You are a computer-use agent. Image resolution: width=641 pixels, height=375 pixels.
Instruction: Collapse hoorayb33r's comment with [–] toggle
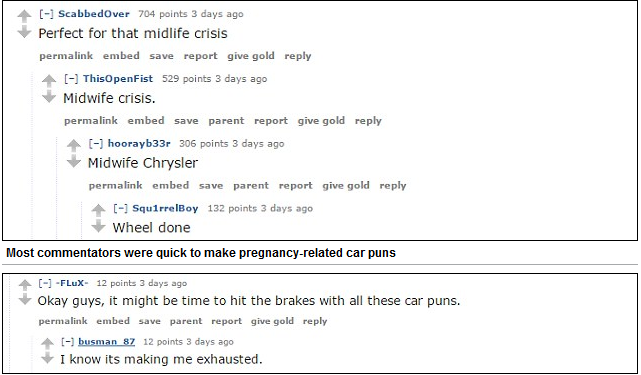point(96,144)
